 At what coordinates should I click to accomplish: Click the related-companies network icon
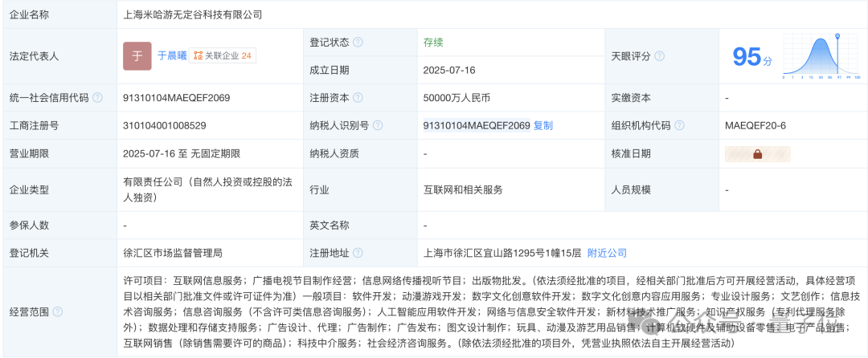click(199, 56)
